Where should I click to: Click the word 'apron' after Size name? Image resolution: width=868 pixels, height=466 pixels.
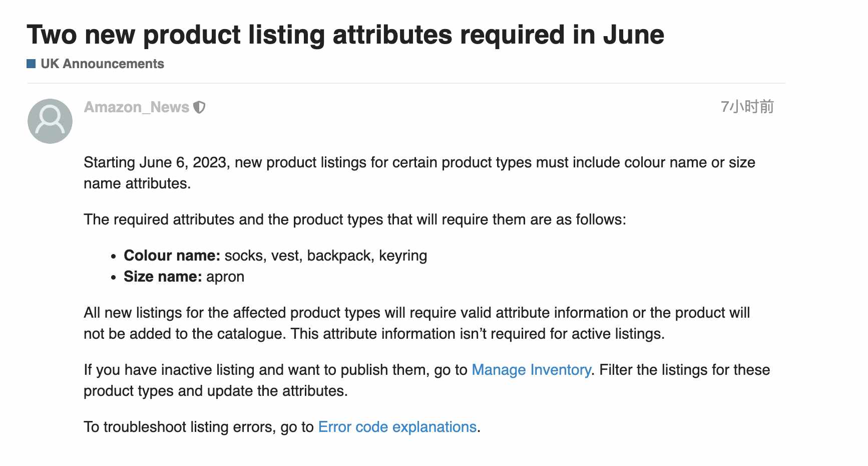coord(225,277)
